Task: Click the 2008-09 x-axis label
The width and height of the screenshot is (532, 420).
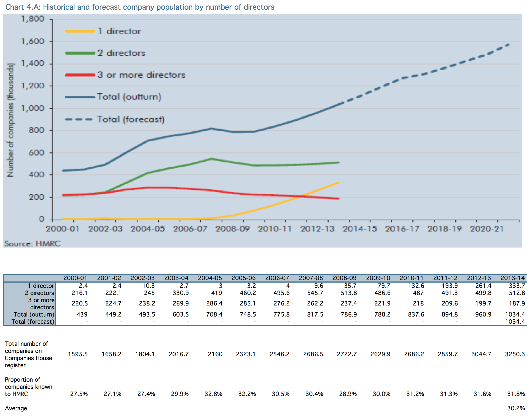Action: point(232,229)
